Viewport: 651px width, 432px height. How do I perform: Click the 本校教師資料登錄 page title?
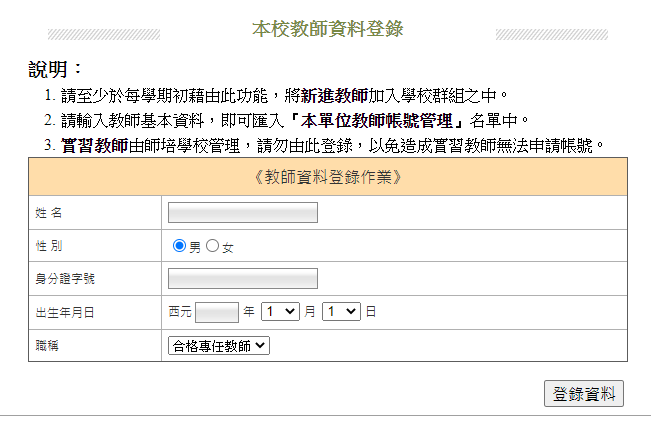[328, 29]
